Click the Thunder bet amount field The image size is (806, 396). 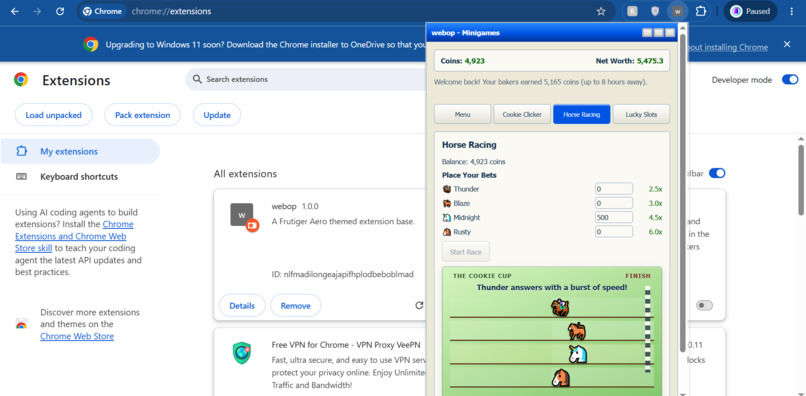click(x=614, y=189)
